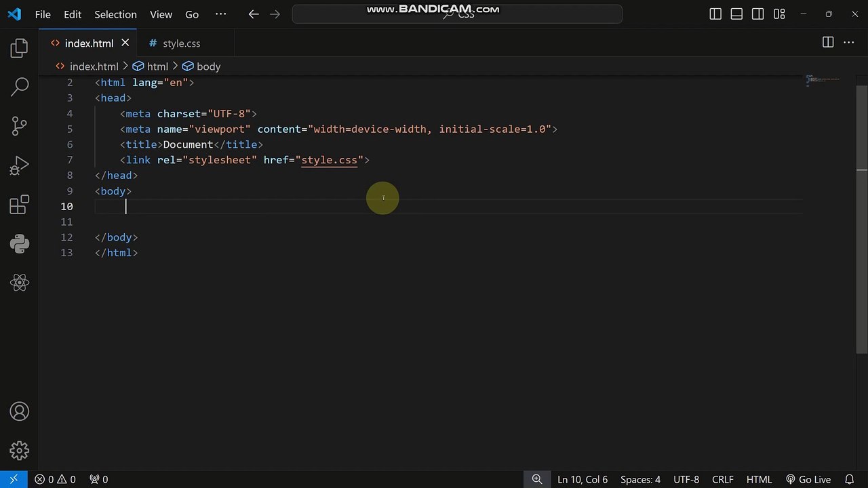Expand the hidden menus ellipsis in menu bar

220,14
